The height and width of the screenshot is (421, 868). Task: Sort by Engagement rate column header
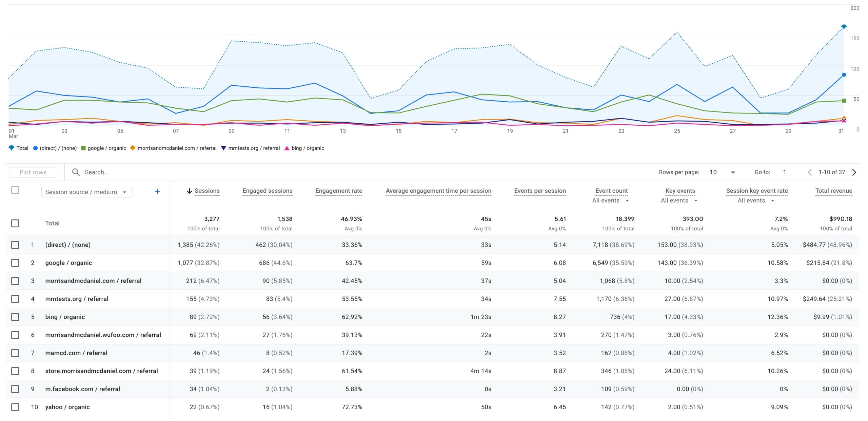[338, 191]
